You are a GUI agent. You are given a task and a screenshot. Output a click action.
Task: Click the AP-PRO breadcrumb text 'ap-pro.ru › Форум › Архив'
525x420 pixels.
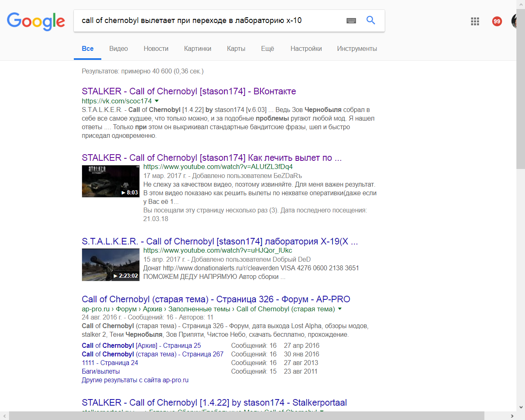tap(122, 309)
